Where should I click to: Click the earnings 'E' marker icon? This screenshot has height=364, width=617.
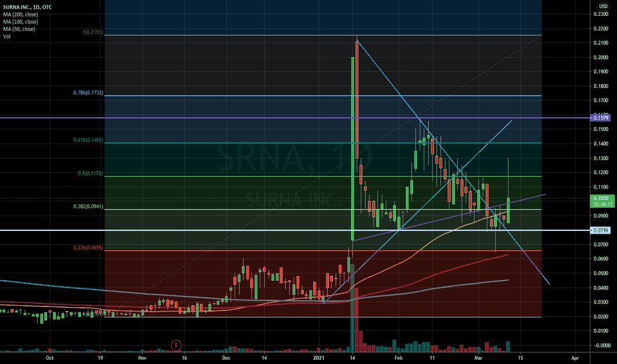(176, 345)
